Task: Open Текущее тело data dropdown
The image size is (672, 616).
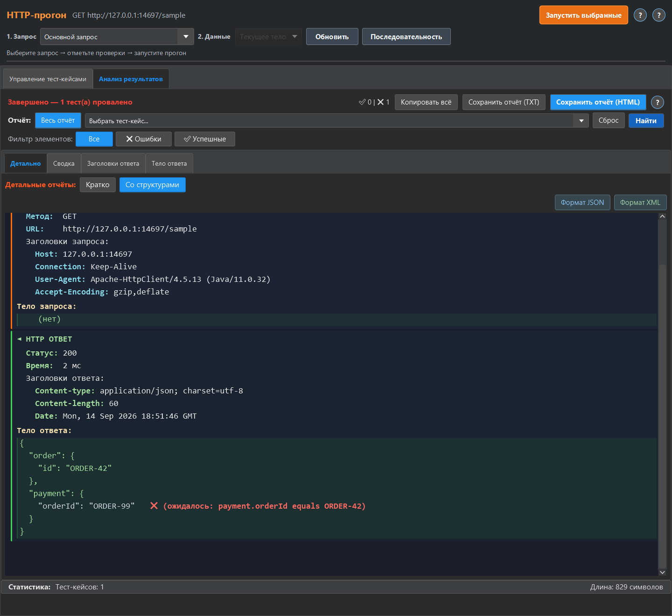Action: (268, 36)
